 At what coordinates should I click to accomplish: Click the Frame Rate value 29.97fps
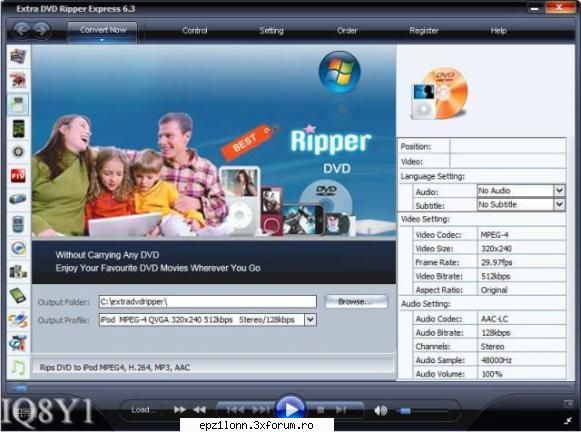coord(497,262)
